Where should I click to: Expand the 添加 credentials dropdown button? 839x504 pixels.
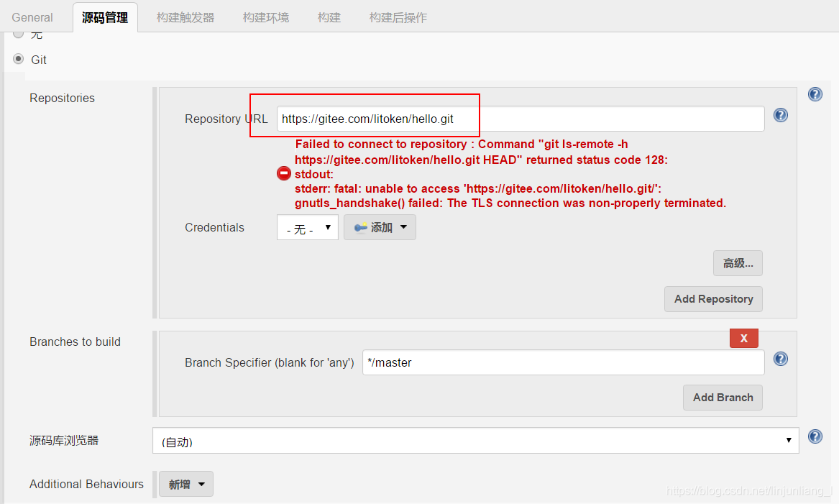pyautogui.click(x=380, y=227)
